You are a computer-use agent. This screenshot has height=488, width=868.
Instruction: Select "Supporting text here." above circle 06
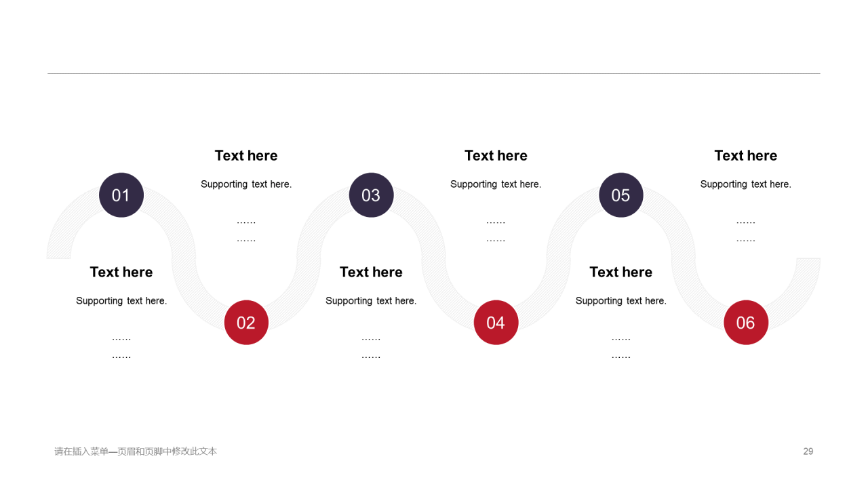point(745,184)
